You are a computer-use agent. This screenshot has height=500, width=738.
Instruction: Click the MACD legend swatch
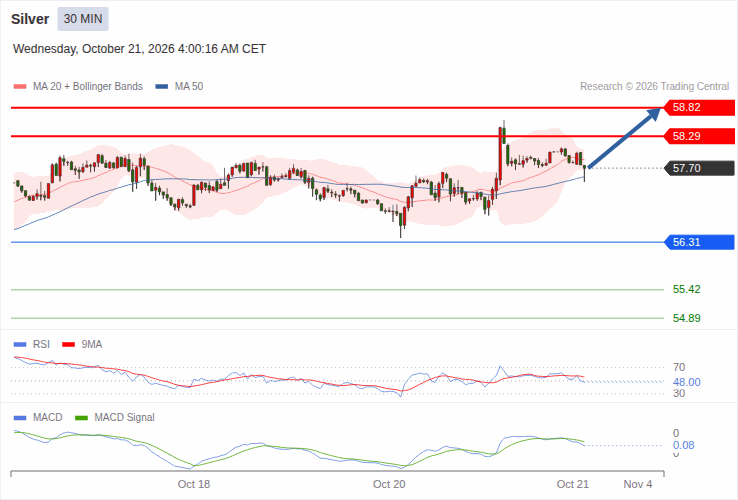(x=20, y=418)
